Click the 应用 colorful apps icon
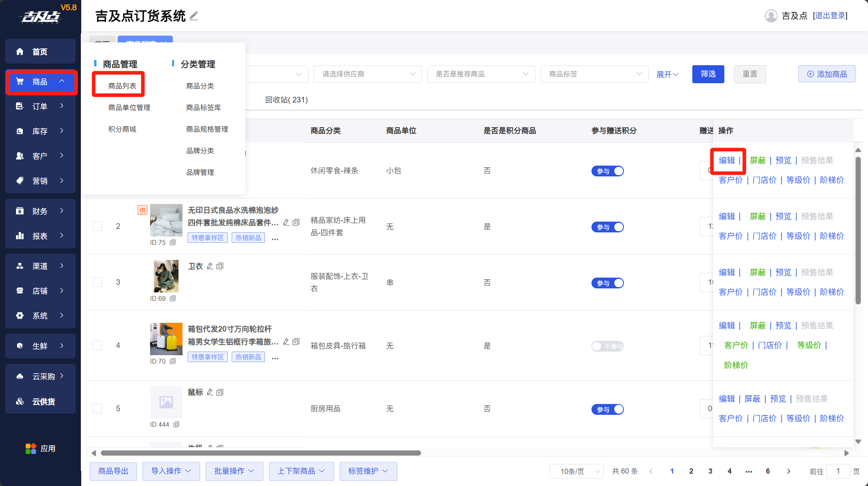The width and height of the screenshot is (868, 486). (x=30, y=449)
